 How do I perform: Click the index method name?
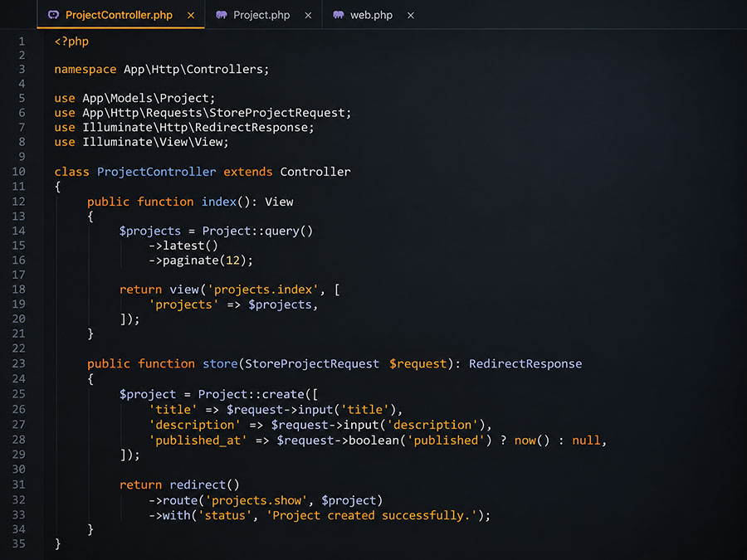[x=218, y=202]
